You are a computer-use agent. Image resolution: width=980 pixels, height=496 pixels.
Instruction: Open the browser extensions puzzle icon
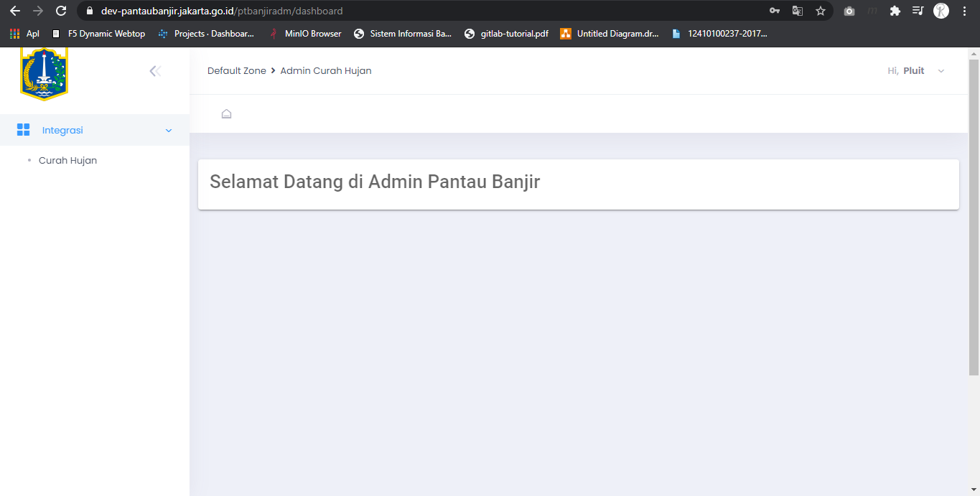[x=895, y=11]
